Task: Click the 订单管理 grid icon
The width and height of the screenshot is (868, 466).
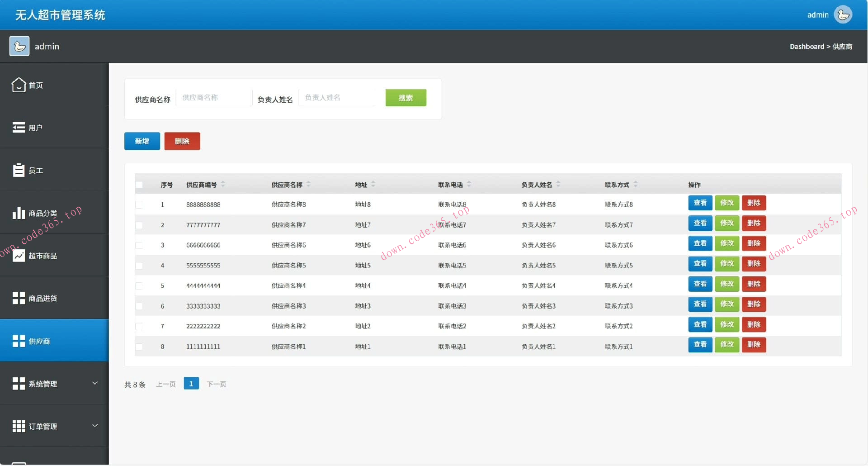Action: 19,426
